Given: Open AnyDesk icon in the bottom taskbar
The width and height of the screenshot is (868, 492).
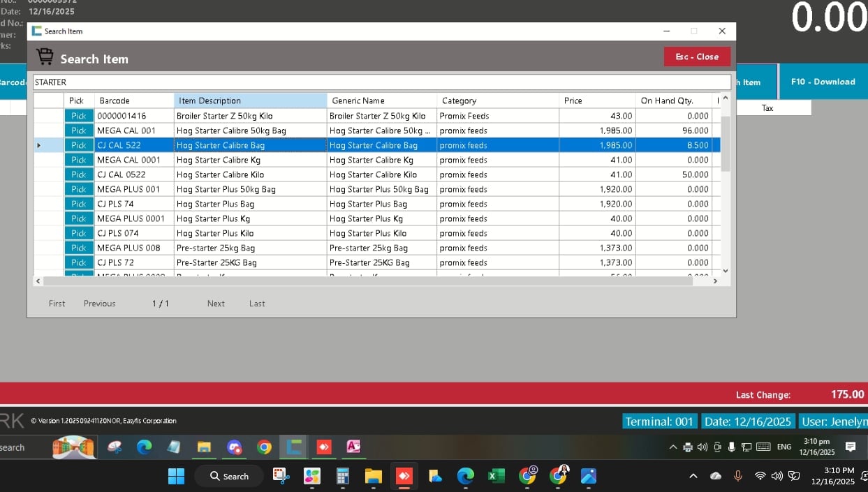Looking at the screenshot, I should pos(404,476).
